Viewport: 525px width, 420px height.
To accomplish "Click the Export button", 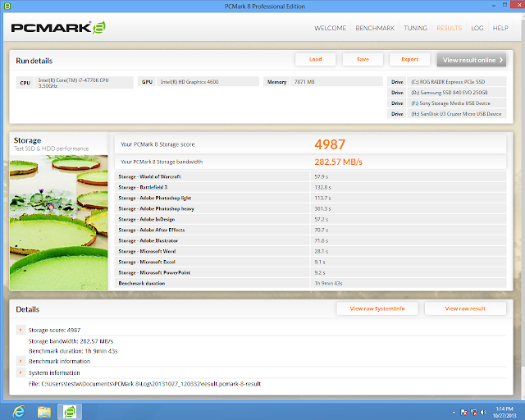I will (410, 60).
